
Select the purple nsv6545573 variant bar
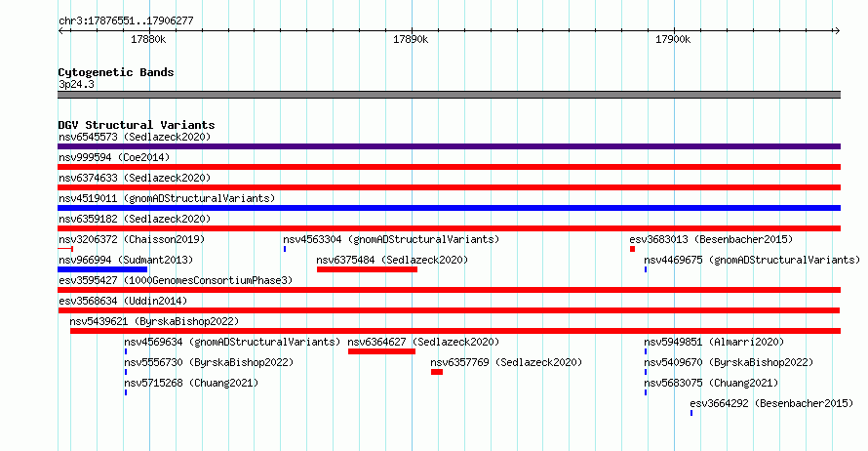coord(449,146)
